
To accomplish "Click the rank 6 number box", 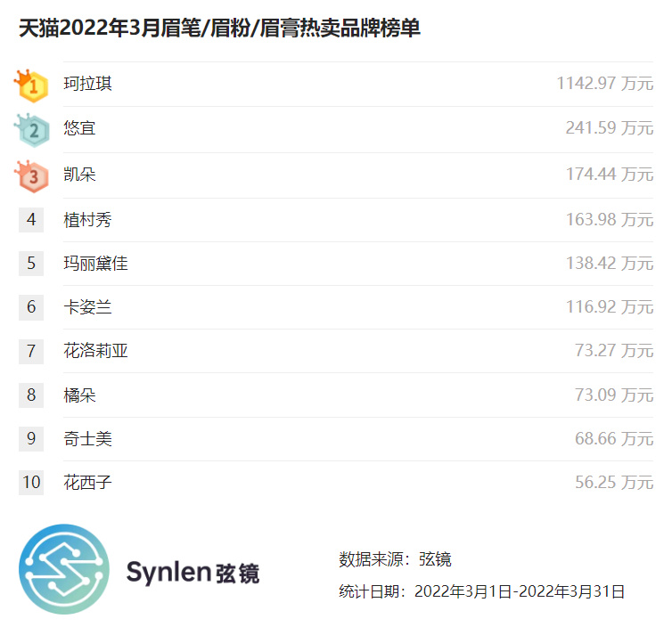I will [x=31, y=307].
